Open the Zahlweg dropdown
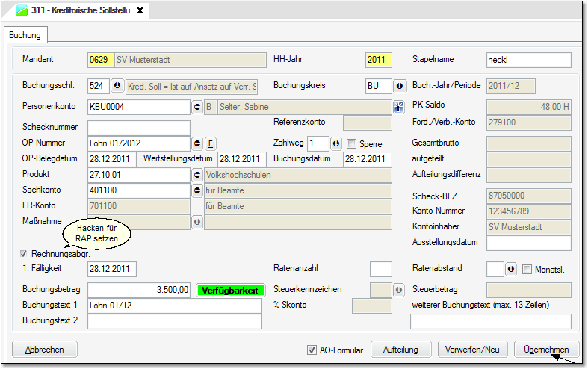588x369 pixels. [x=336, y=143]
